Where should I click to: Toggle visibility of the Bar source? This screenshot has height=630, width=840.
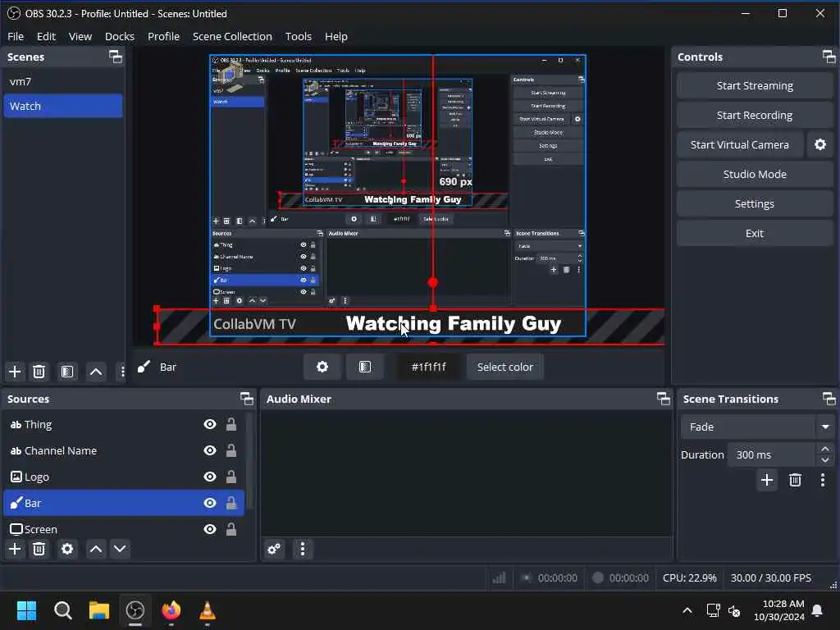(210, 503)
